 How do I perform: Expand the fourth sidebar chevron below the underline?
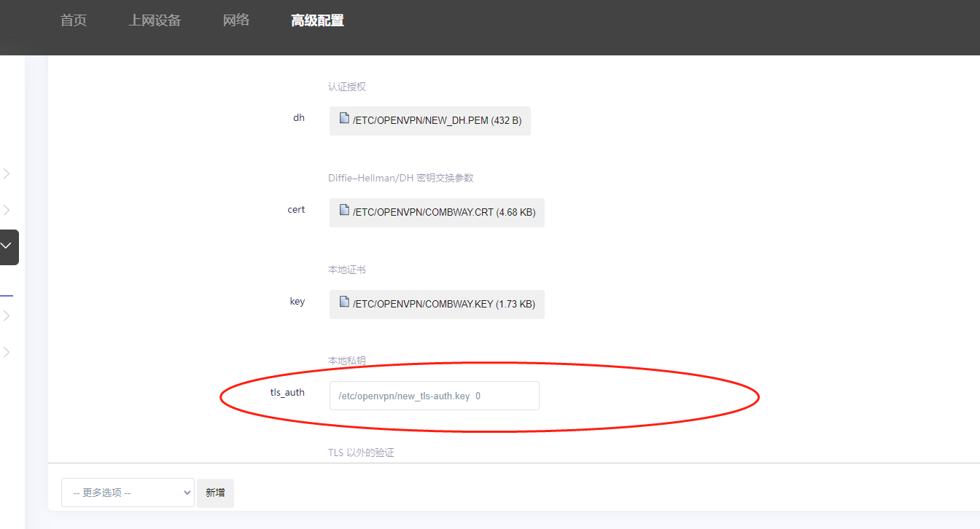7,316
